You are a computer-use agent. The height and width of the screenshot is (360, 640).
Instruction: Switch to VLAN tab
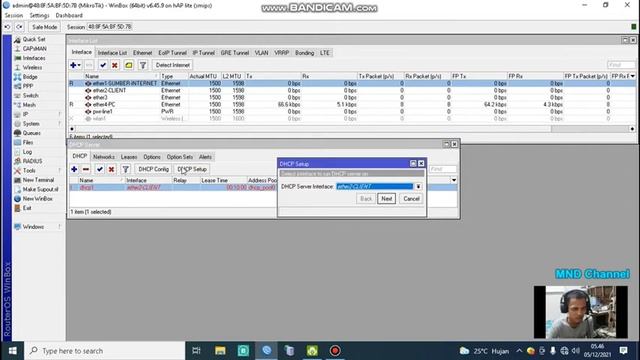[262, 53]
